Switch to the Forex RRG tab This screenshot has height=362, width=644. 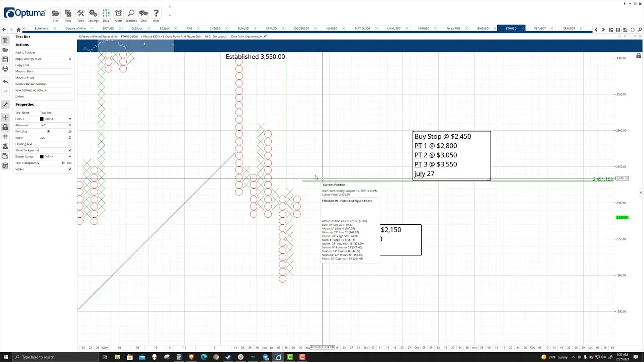[453, 29]
